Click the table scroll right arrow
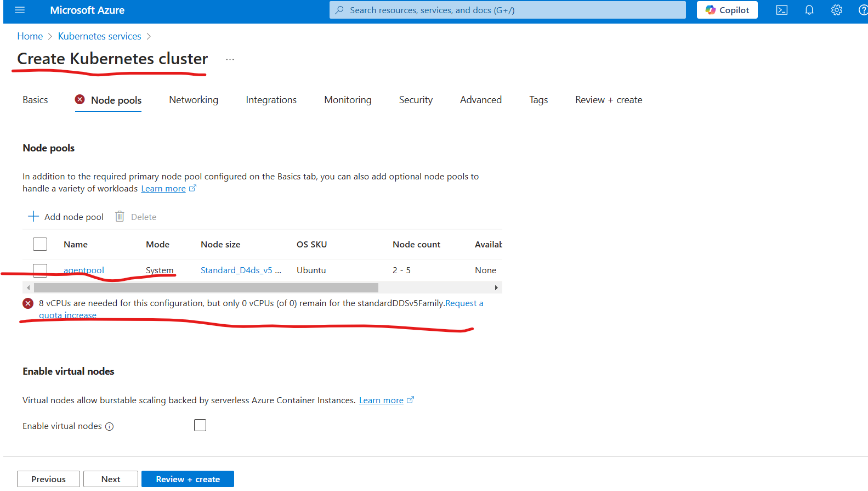This screenshot has height=491, width=868. click(496, 287)
